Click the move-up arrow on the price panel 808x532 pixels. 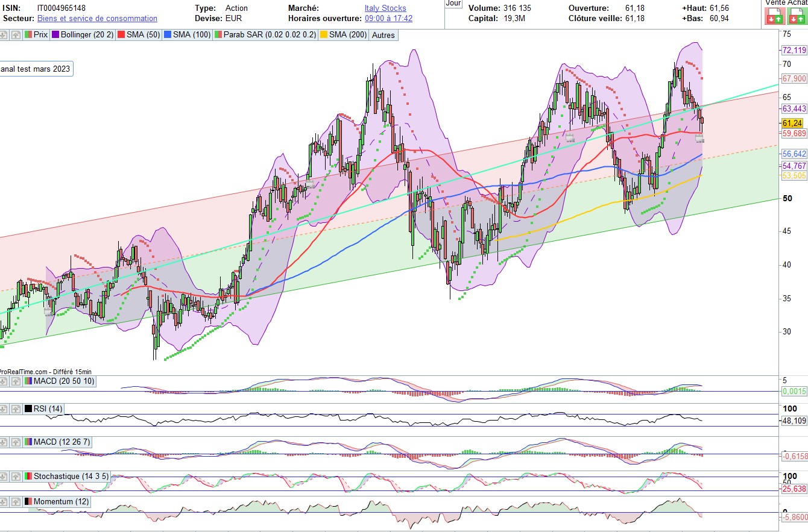[x=16, y=35]
